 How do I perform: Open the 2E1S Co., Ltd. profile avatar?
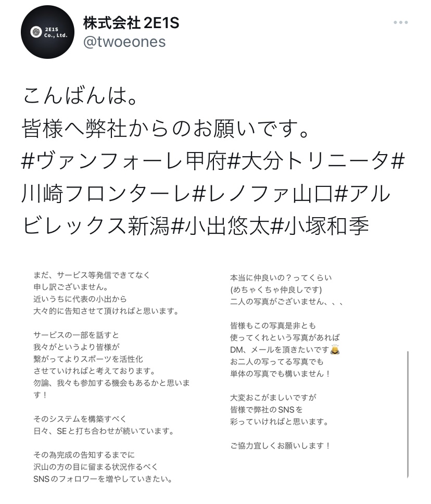point(47,32)
